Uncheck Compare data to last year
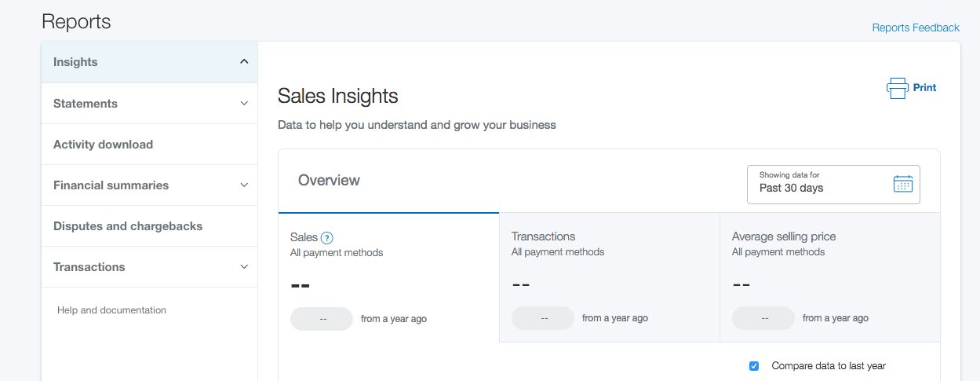 (x=754, y=365)
